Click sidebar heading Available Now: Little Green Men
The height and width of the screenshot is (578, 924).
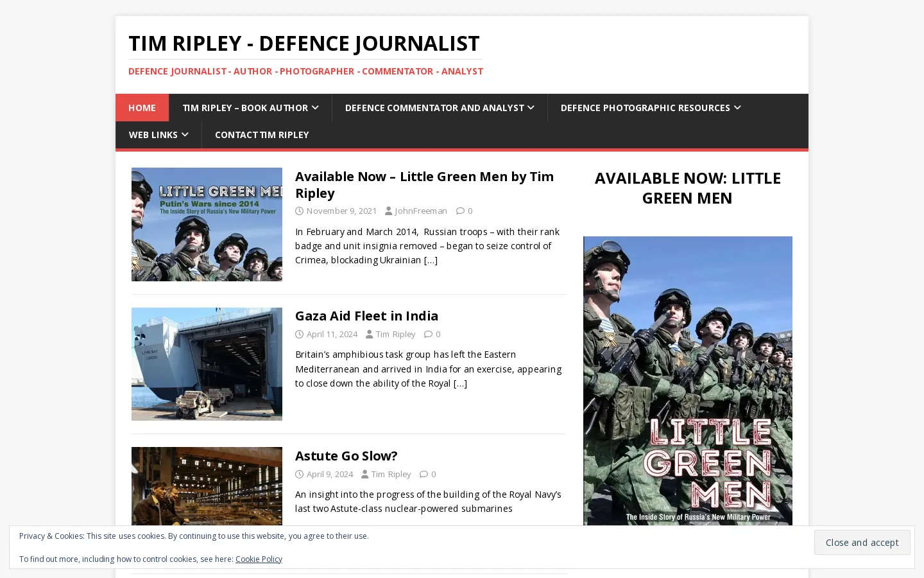[x=688, y=188]
